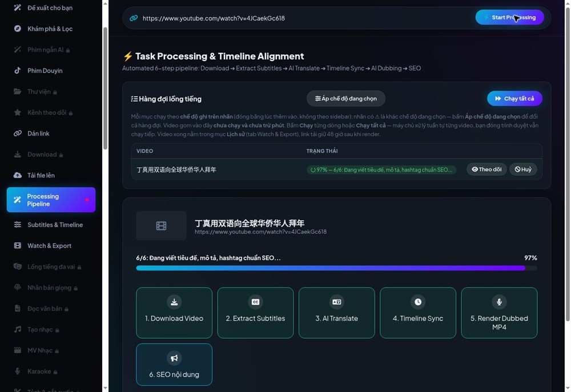Click Chạy tất cả button
571x392 pixels.
coord(514,99)
